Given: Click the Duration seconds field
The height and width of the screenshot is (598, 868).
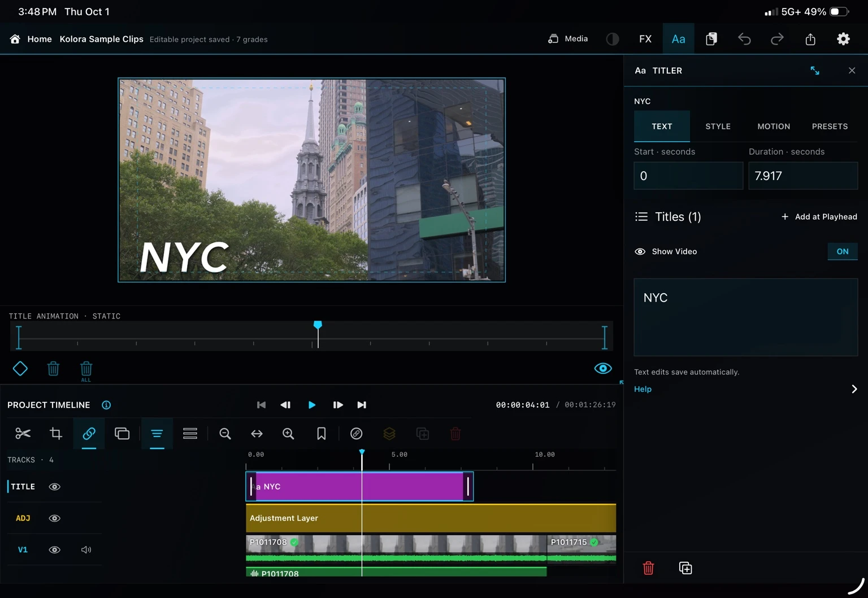Looking at the screenshot, I should tap(803, 176).
